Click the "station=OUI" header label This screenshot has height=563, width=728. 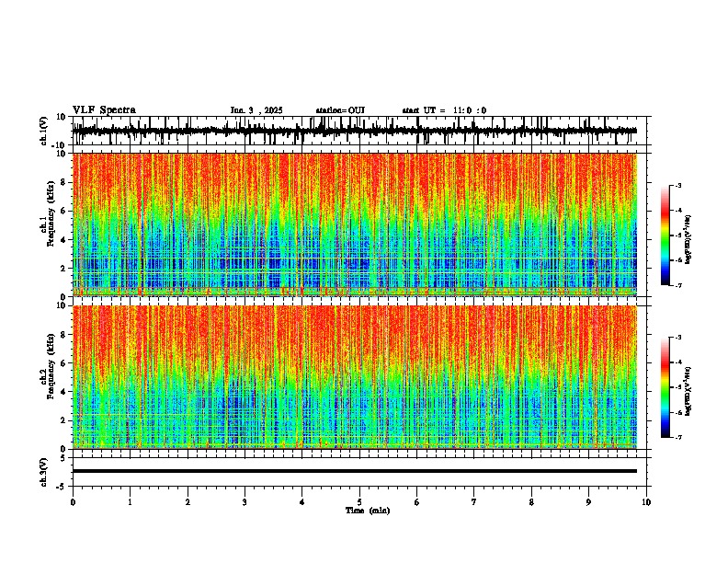(340, 110)
